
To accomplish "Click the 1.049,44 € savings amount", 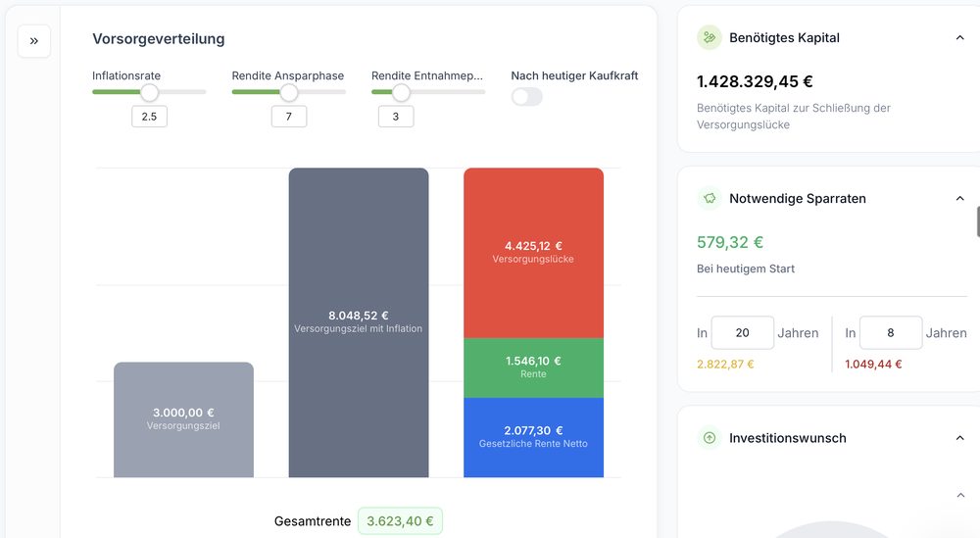I will coord(873,364).
